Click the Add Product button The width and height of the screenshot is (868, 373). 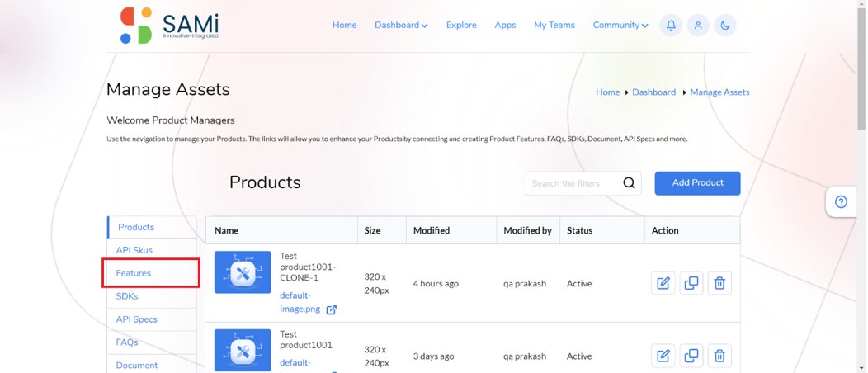click(x=697, y=183)
